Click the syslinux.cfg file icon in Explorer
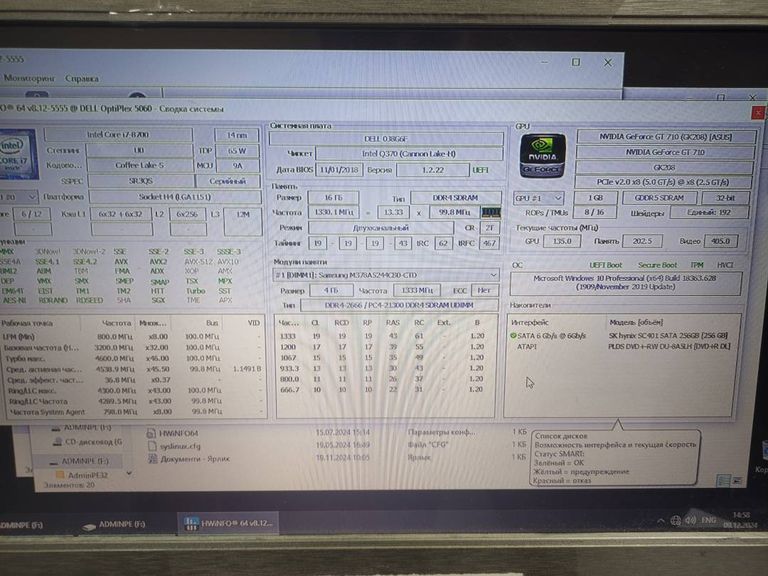The height and width of the screenshot is (576, 768). click(x=152, y=446)
